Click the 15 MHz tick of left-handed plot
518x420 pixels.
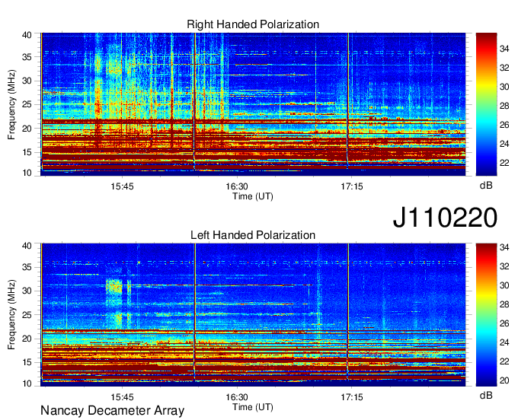27,363
